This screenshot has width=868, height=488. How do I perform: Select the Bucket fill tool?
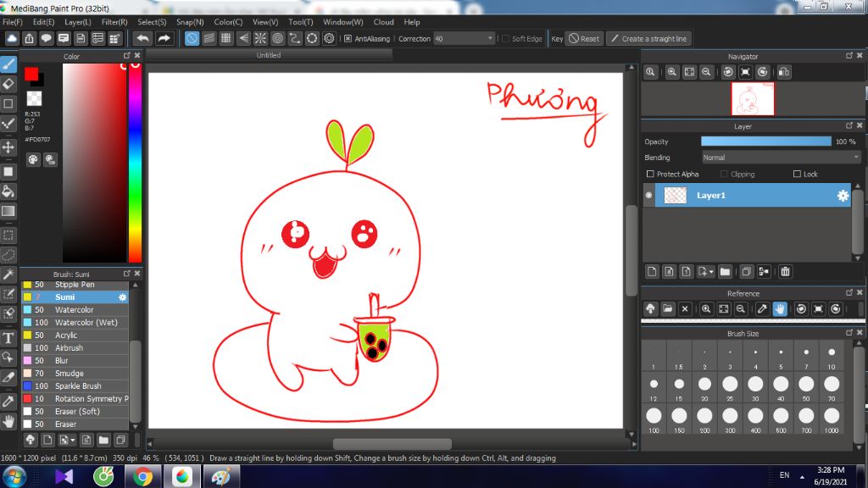[8, 191]
